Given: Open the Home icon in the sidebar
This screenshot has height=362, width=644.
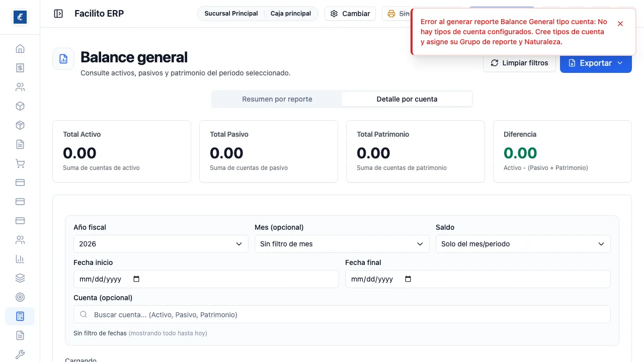Looking at the screenshot, I should [20, 49].
